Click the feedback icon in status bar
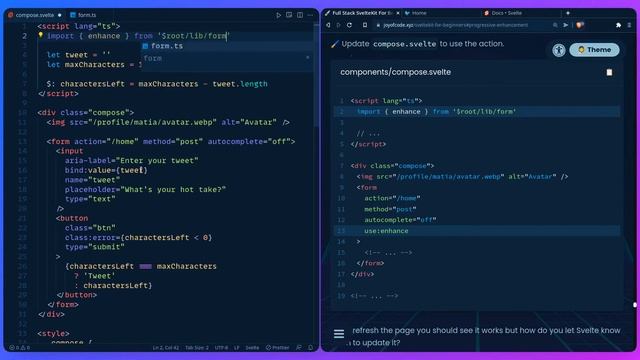The width and height of the screenshot is (640, 360). (x=299, y=348)
